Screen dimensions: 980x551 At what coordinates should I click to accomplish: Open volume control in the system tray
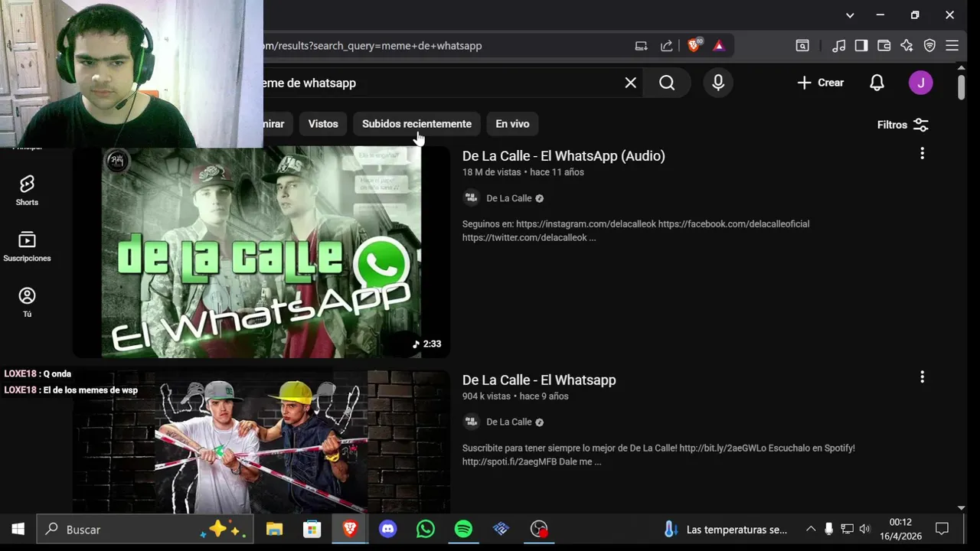click(x=865, y=529)
